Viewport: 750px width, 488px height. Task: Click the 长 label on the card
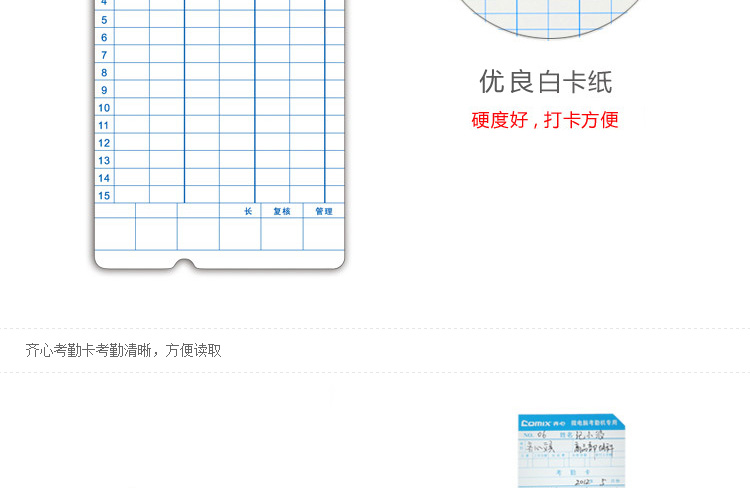point(248,211)
